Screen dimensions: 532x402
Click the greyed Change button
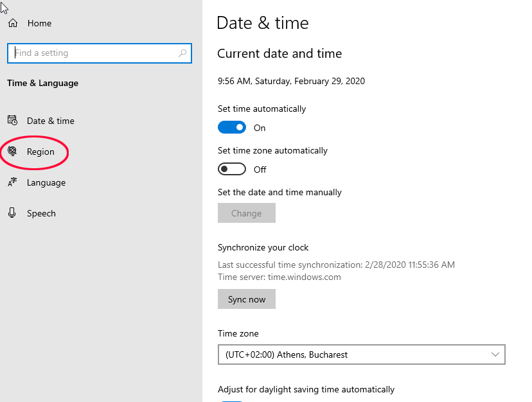247,213
